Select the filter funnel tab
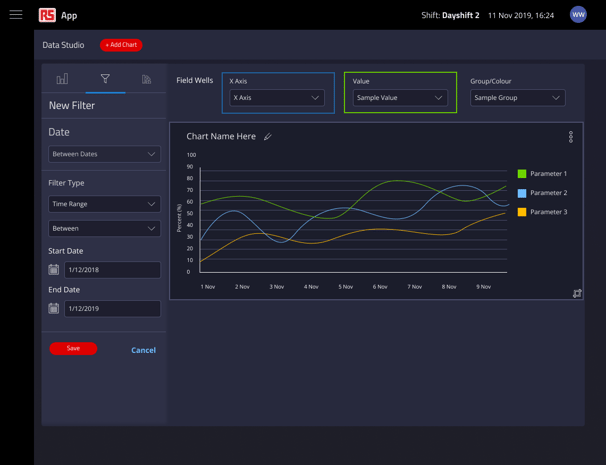This screenshot has width=606, height=465. point(105,79)
